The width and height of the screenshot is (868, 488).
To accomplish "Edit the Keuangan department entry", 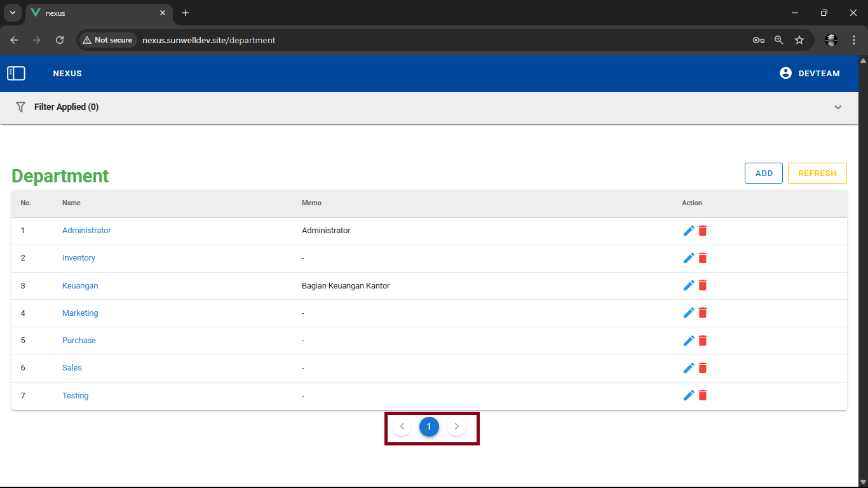I will pyautogui.click(x=688, y=286).
